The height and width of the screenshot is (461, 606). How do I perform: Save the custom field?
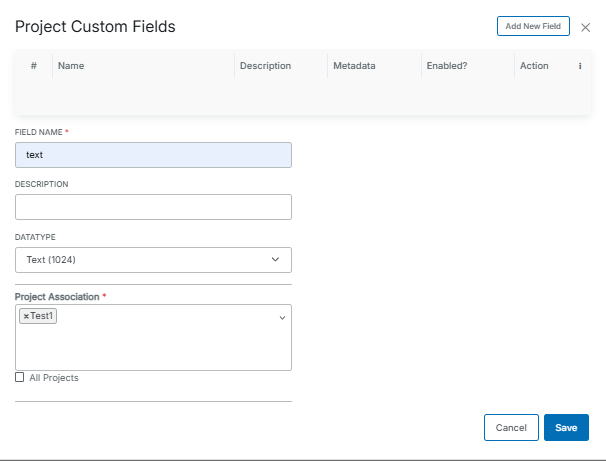[x=566, y=428]
